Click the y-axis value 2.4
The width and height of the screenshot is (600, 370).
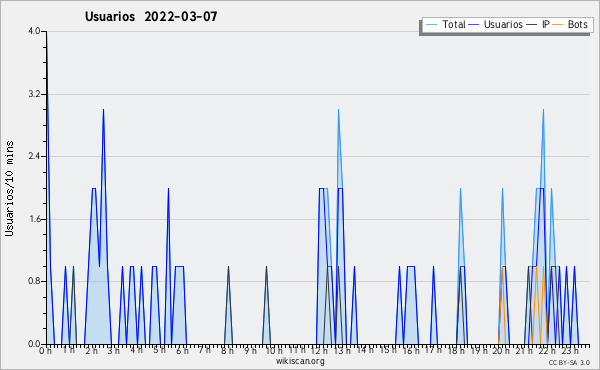pos(34,156)
